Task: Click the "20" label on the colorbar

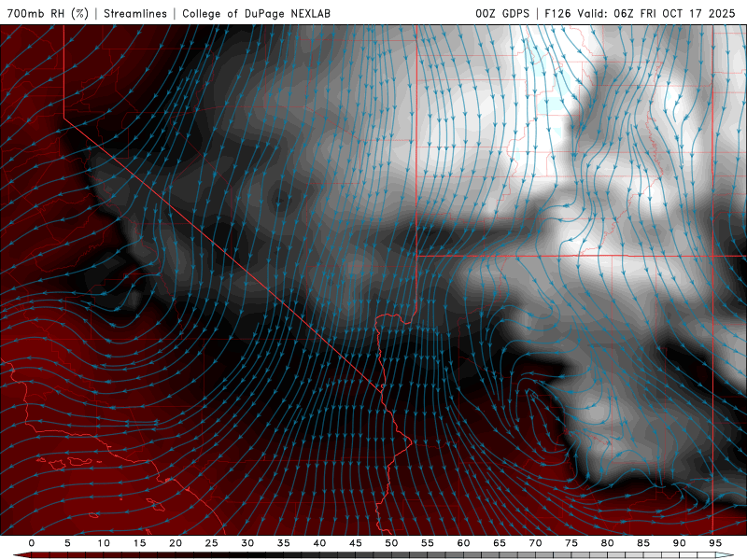Action: point(176,543)
